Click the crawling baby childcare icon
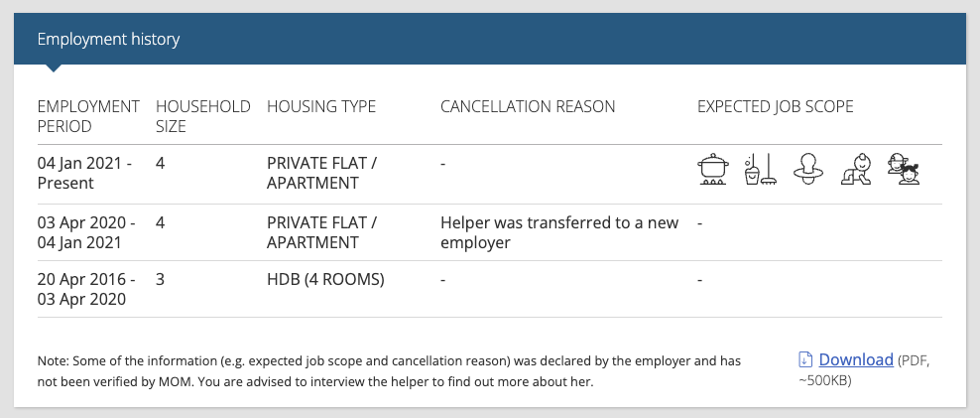980x418 pixels. 856,170
